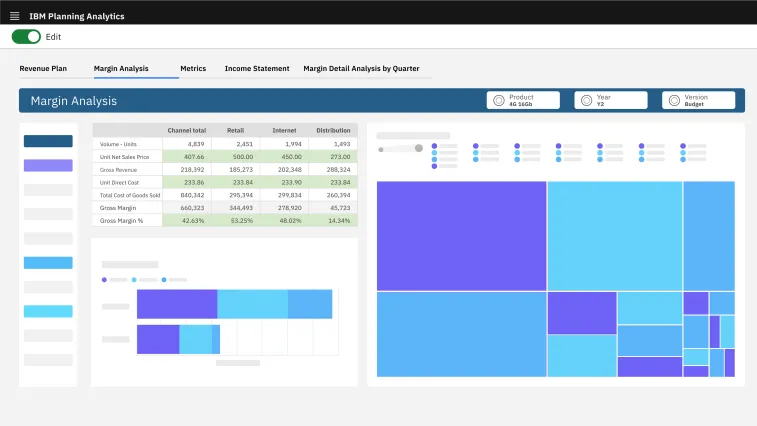Open the hamburger navigation menu
Image resolution: width=757 pixels, height=426 pixels.
14,17
